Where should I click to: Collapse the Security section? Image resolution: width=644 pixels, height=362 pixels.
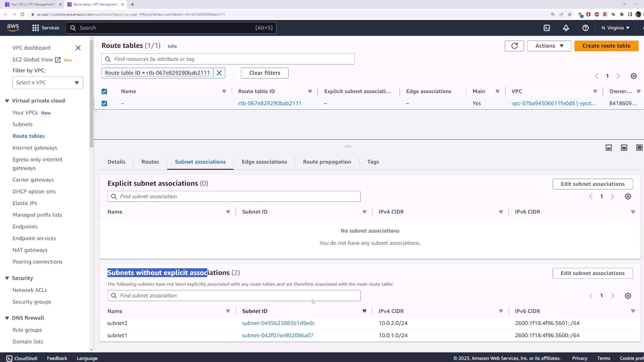pyautogui.click(x=7, y=278)
